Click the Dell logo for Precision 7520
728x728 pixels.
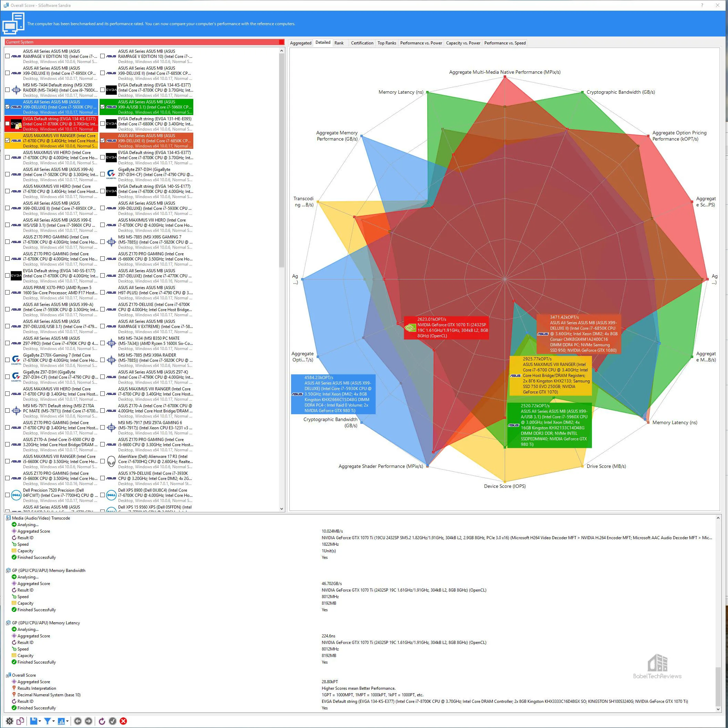tap(16, 495)
